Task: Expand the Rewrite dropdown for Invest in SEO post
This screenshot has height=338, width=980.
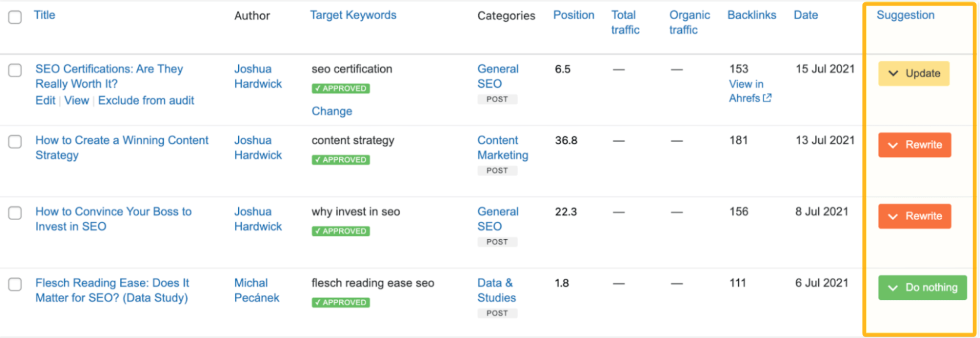Action: click(914, 216)
